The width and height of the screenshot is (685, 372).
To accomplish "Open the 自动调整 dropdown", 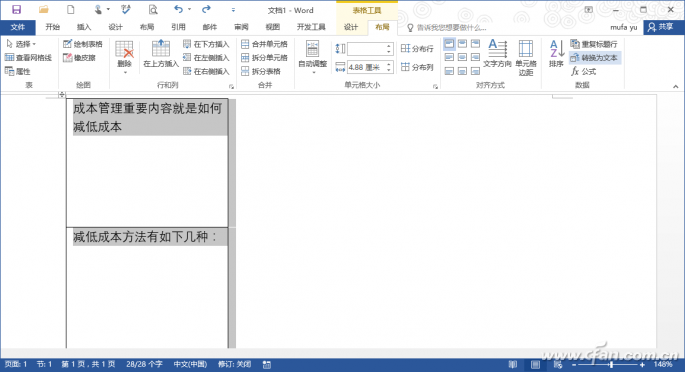I will (312, 57).
